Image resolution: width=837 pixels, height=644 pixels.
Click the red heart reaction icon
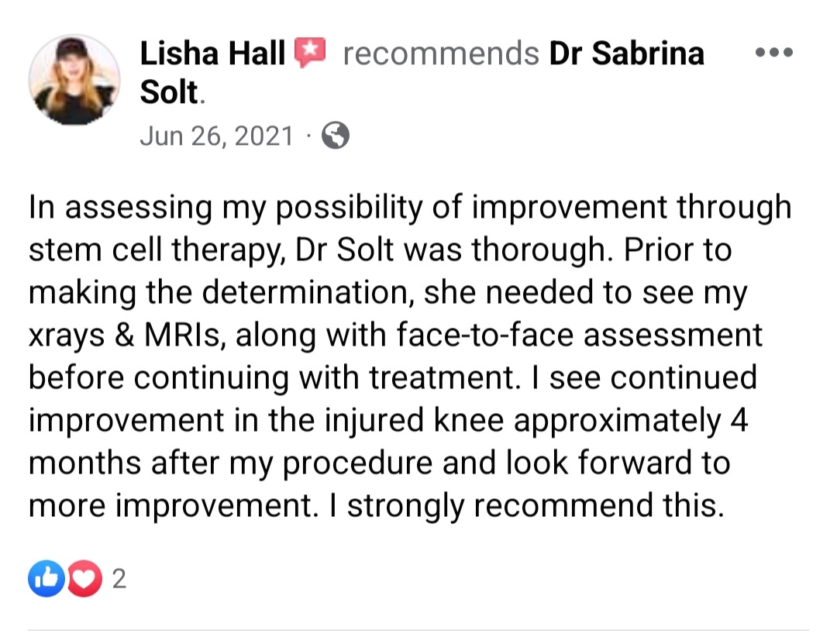coord(84,578)
